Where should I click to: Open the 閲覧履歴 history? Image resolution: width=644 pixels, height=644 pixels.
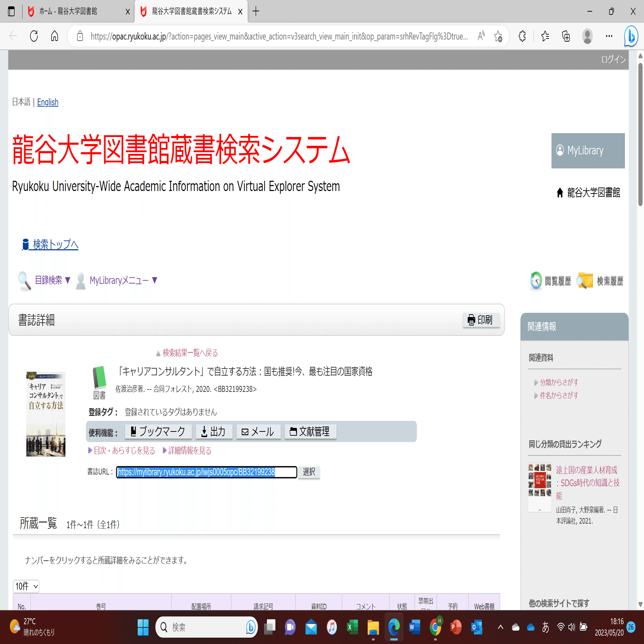tap(550, 281)
